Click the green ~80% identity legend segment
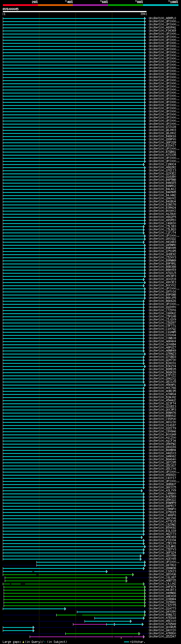This screenshot has width=181, height=644. pyautogui.click(x=126, y=5)
